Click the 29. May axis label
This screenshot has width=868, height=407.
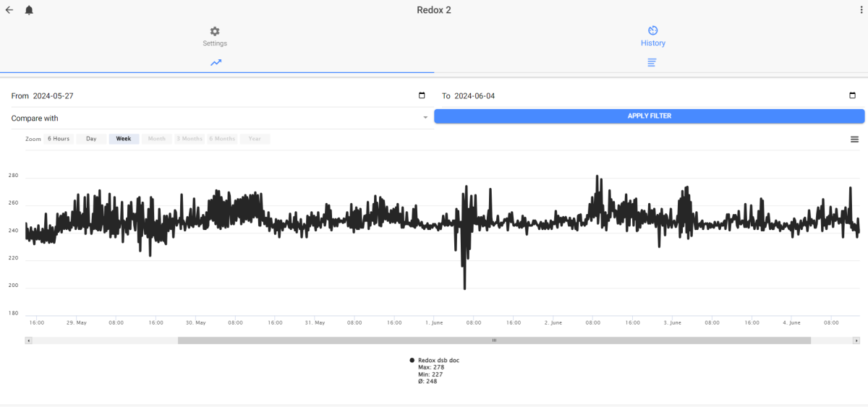point(77,322)
